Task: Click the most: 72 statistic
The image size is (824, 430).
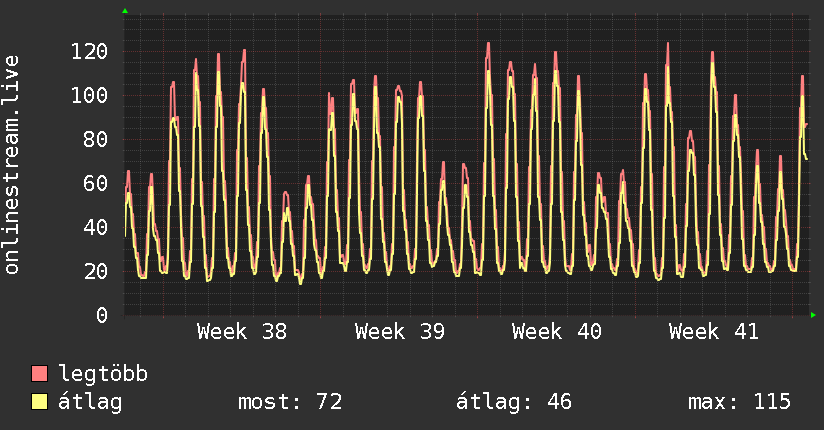Action: pos(290,402)
